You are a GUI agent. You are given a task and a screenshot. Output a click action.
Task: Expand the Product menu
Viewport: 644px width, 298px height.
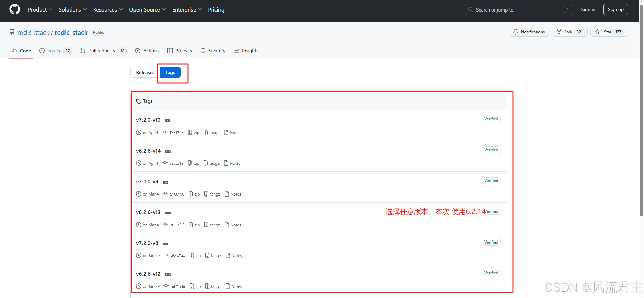coord(40,9)
